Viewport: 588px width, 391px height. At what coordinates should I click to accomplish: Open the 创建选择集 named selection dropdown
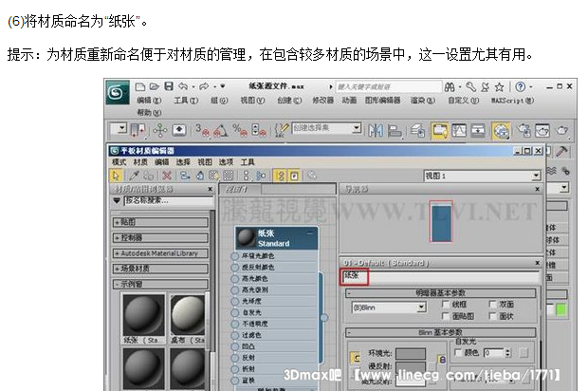click(x=326, y=128)
